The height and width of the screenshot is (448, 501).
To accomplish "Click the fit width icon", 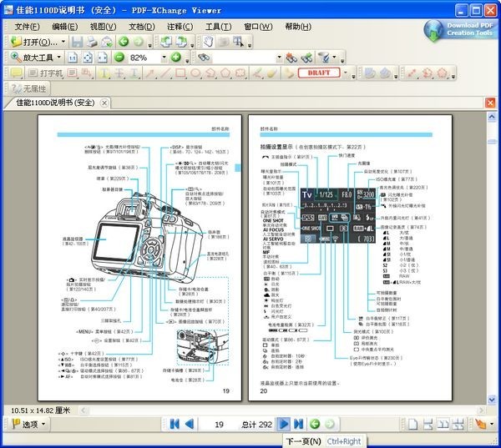I will click(x=103, y=58).
